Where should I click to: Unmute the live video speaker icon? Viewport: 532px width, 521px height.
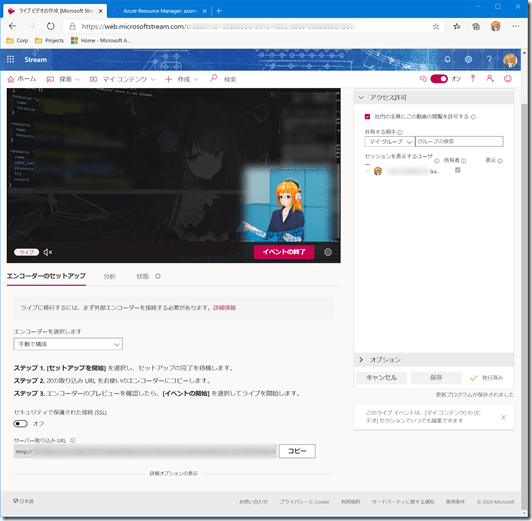click(x=48, y=252)
